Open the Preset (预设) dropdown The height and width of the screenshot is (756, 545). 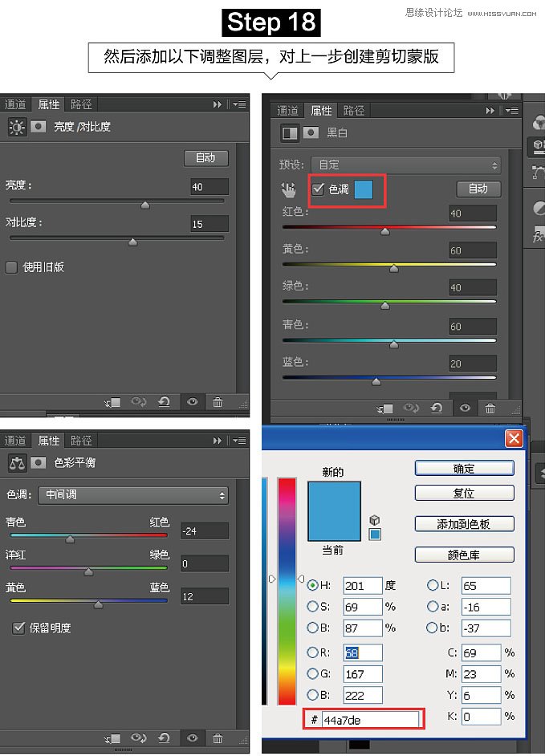pos(405,165)
